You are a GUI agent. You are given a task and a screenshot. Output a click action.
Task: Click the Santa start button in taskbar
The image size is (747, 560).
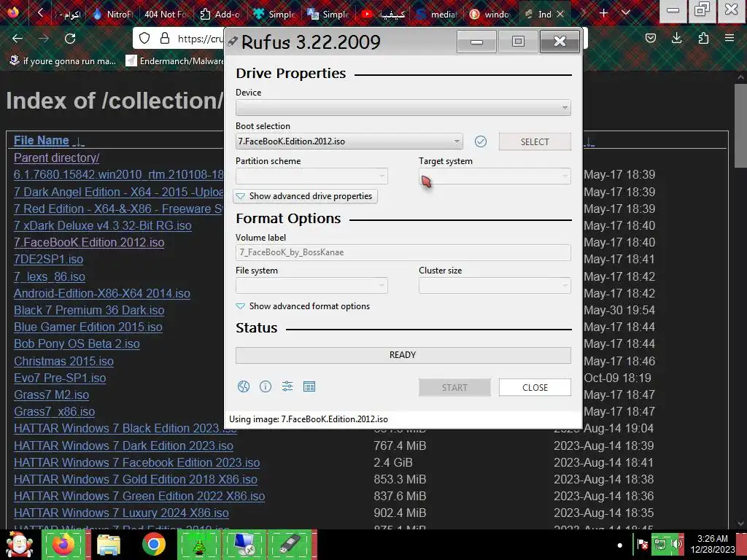pyautogui.click(x=19, y=545)
